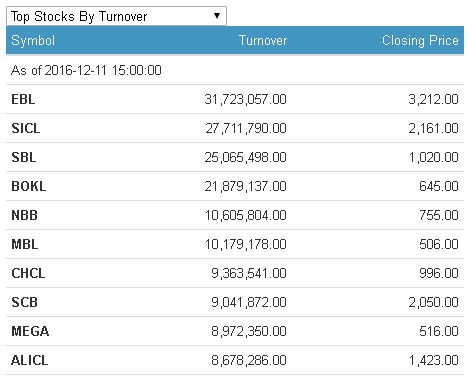Screen dimensions: 469x378
Task: Select EBL closing price 3,212.00
Action: [x=433, y=99]
